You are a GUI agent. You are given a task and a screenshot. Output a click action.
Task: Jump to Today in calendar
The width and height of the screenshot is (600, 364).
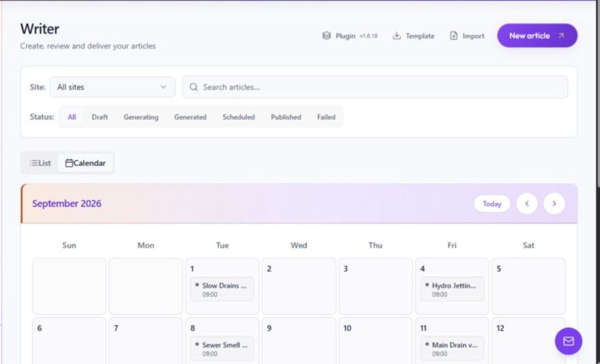491,204
